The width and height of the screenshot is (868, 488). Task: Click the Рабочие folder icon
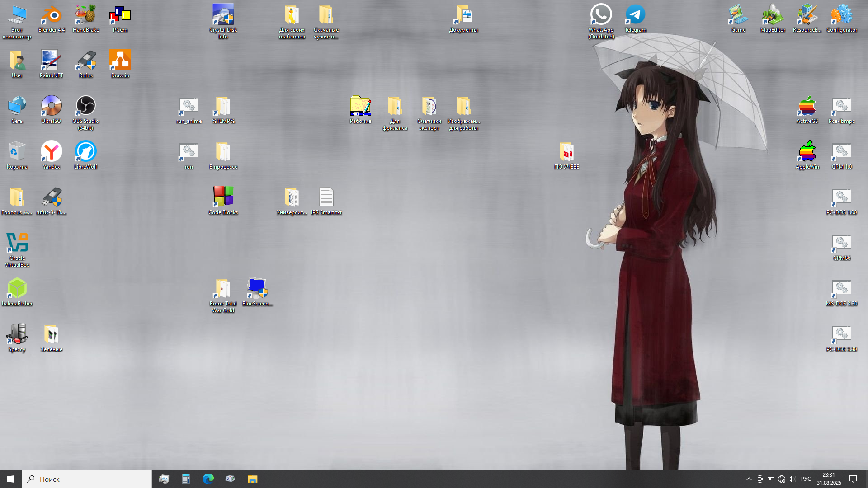(360, 110)
